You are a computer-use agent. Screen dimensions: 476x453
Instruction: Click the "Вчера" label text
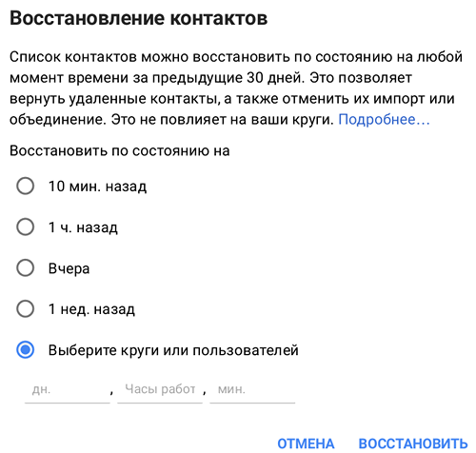click(69, 268)
